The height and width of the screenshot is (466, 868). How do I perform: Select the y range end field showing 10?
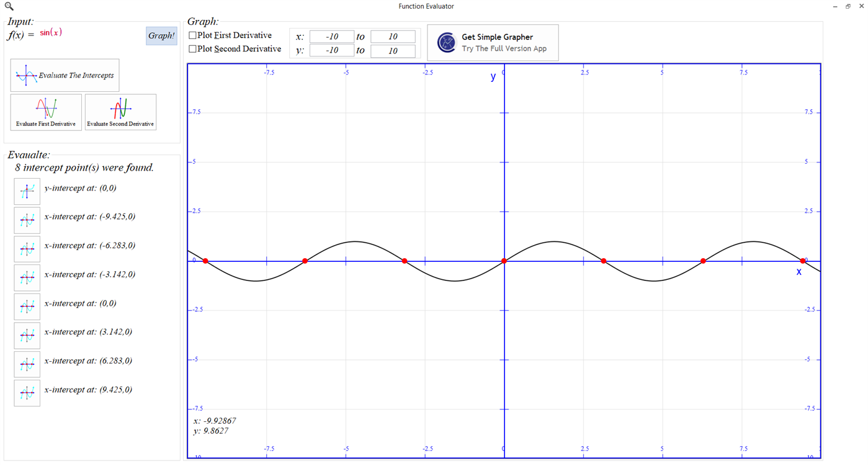coord(393,50)
